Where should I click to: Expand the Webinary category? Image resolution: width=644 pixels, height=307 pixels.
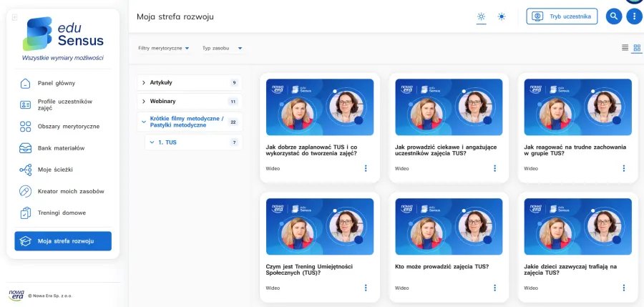[x=190, y=101]
